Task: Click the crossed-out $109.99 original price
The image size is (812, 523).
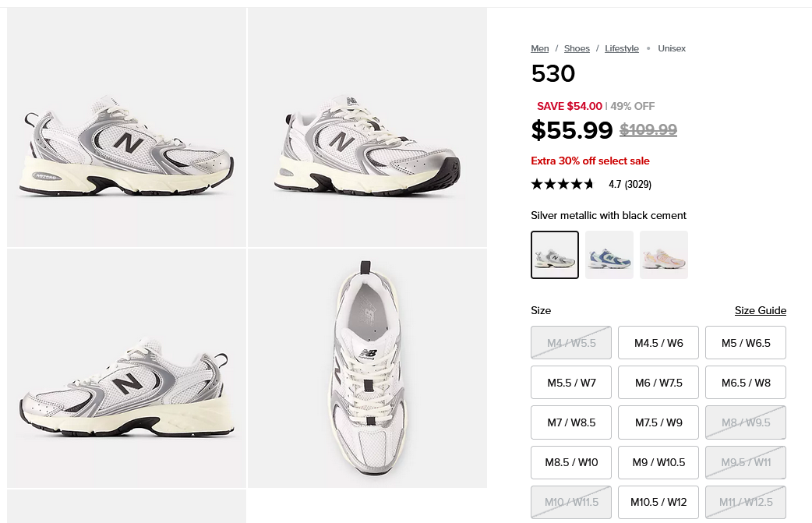Action: [648, 130]
